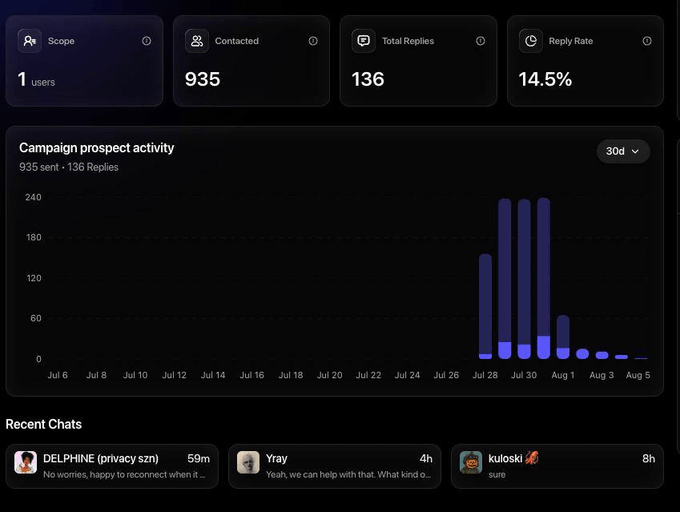Screen dimensions: 680x512
Task: Open info tooltip on Scope card
Action: [x=147, y=41]
